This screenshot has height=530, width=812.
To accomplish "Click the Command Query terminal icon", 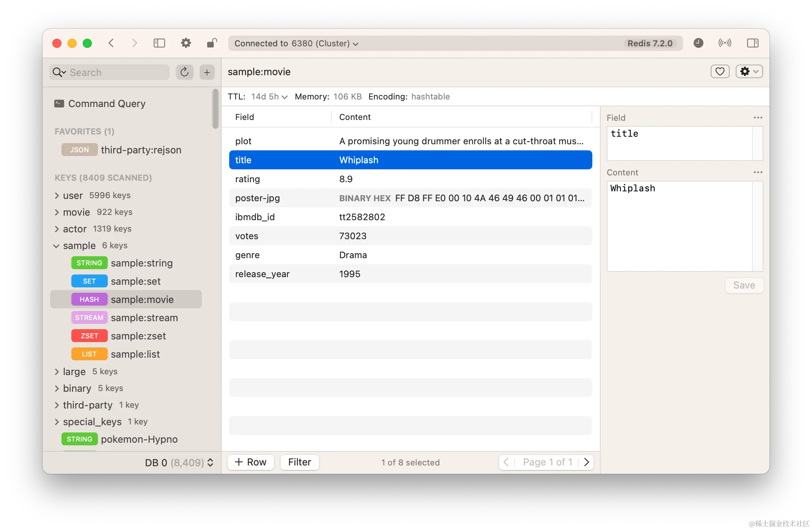I will coord(59,104).
